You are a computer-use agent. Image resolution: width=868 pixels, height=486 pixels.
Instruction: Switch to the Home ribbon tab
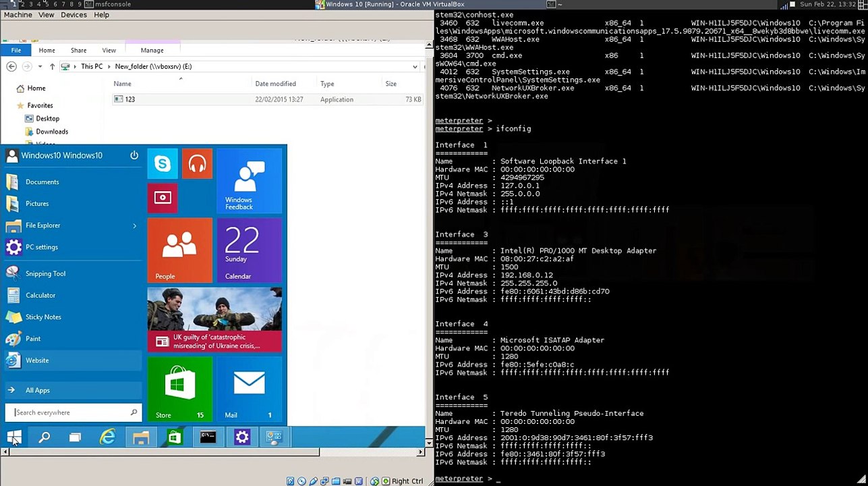[x=47, y=50]
